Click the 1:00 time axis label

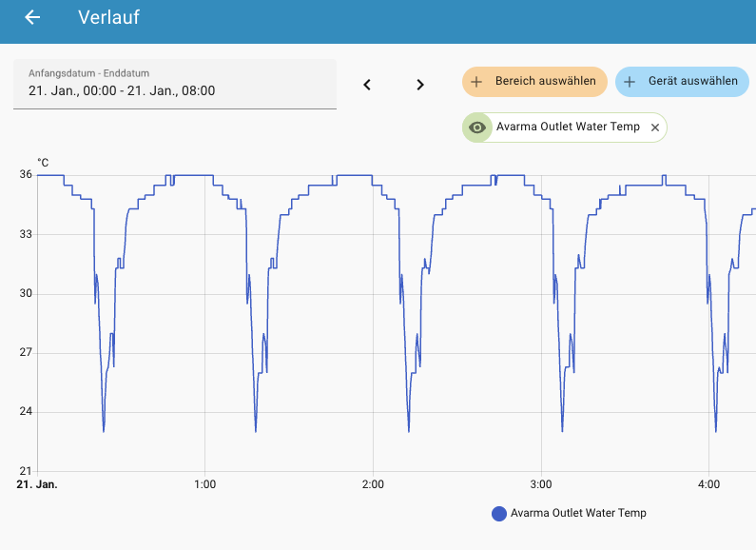click(x=204, y=484)
